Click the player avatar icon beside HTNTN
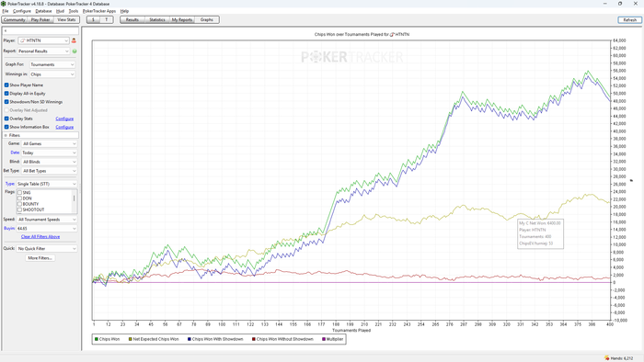The image size is (644, 362). (74, 40)
